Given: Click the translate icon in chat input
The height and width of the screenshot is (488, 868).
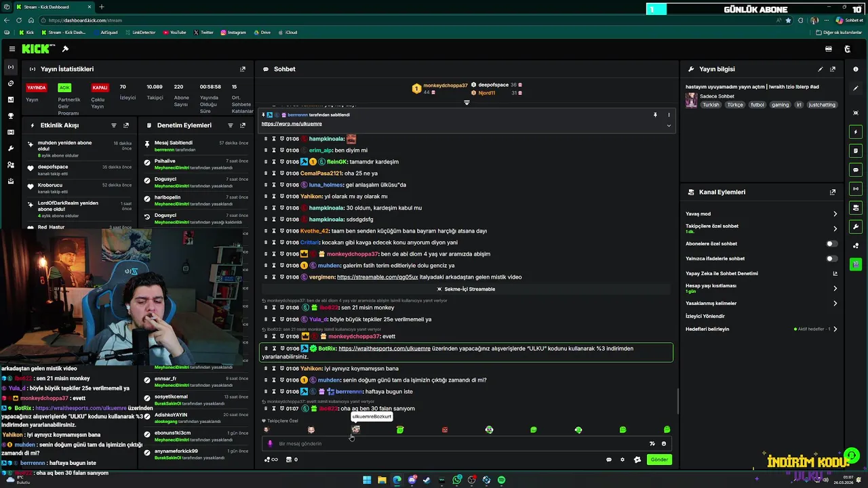Looking at the screenshot, I should click(652, 444).
